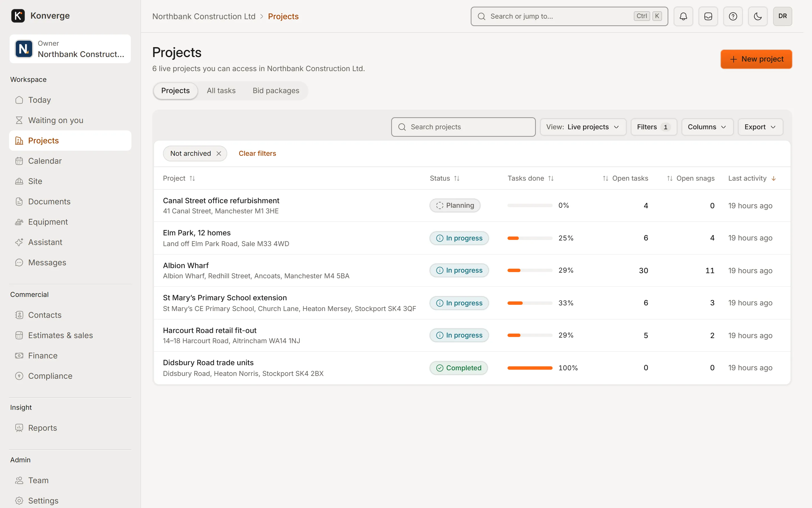Open Finance in sidebar

(70, 356)
